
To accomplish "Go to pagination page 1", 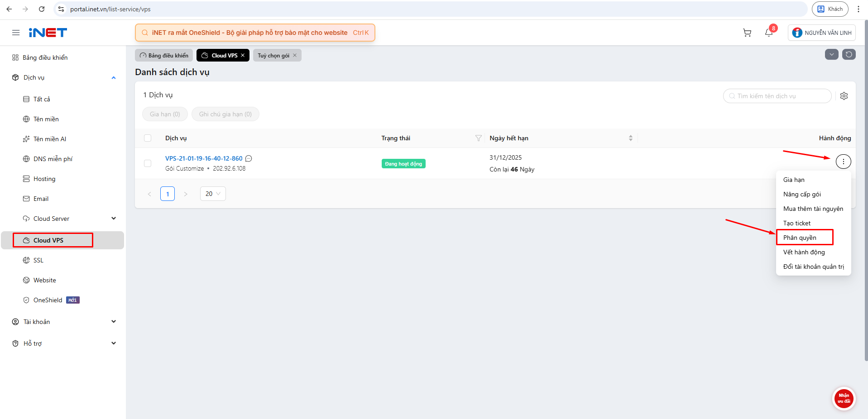I will pos(168,194).
